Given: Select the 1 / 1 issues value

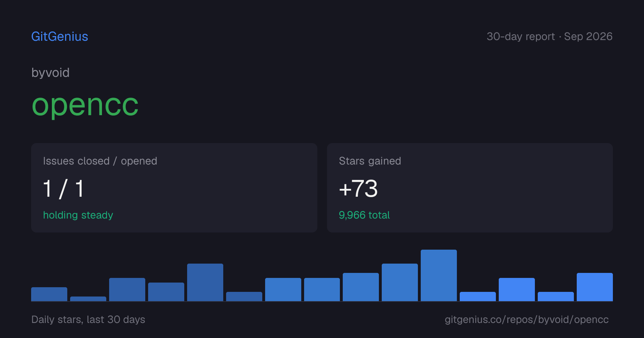Looking at the screenshot, I should 63,188.
